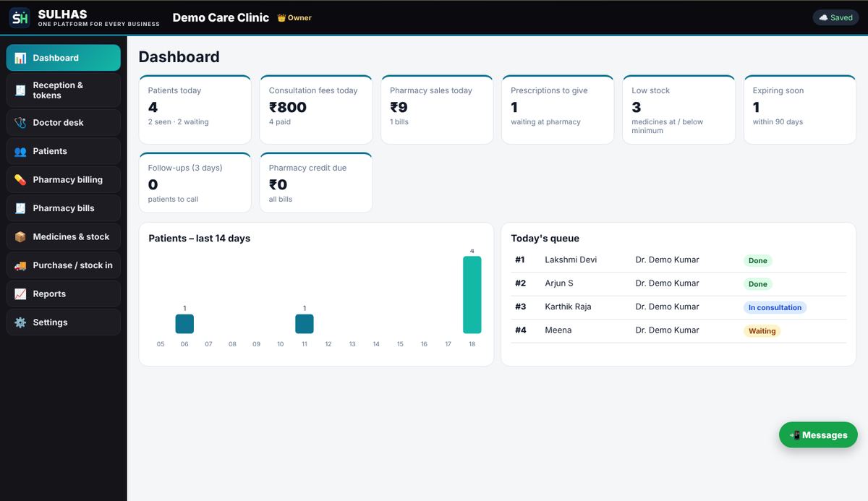Screen dimensions: 868x501
Task: Click the Done status for Arjun S
Action: pos(758,284)
